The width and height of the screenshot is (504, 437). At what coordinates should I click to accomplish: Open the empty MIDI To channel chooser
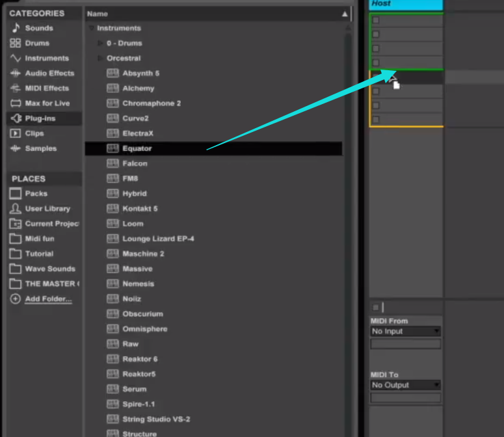tap(406, 398)
